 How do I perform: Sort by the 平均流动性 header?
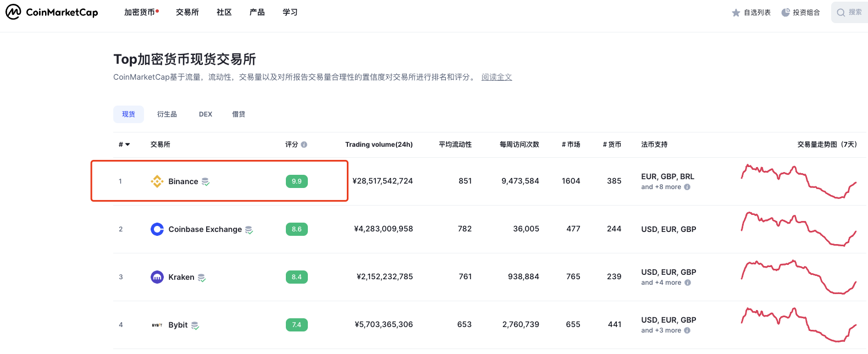pyautogui.click(x=455, y=145)
